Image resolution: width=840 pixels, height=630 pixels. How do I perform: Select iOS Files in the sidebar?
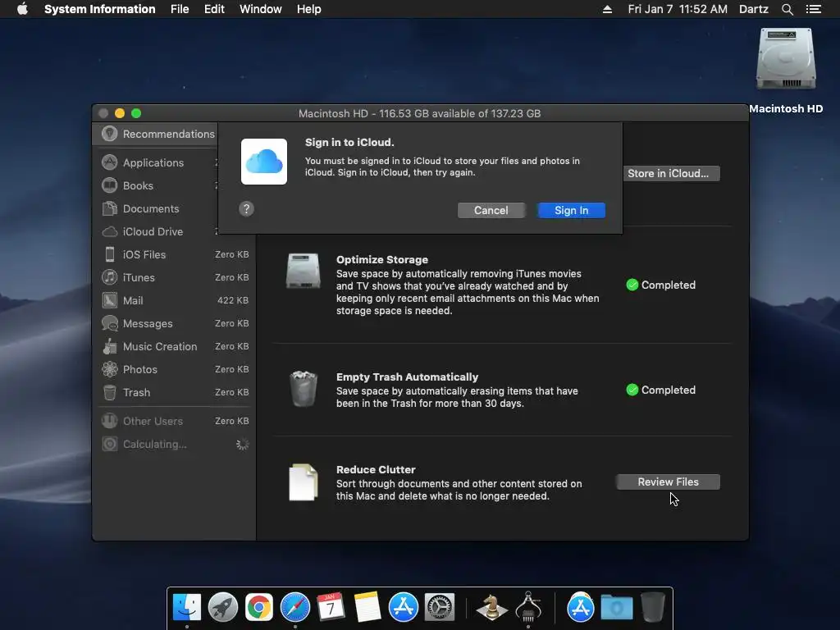tap(176, 254)
